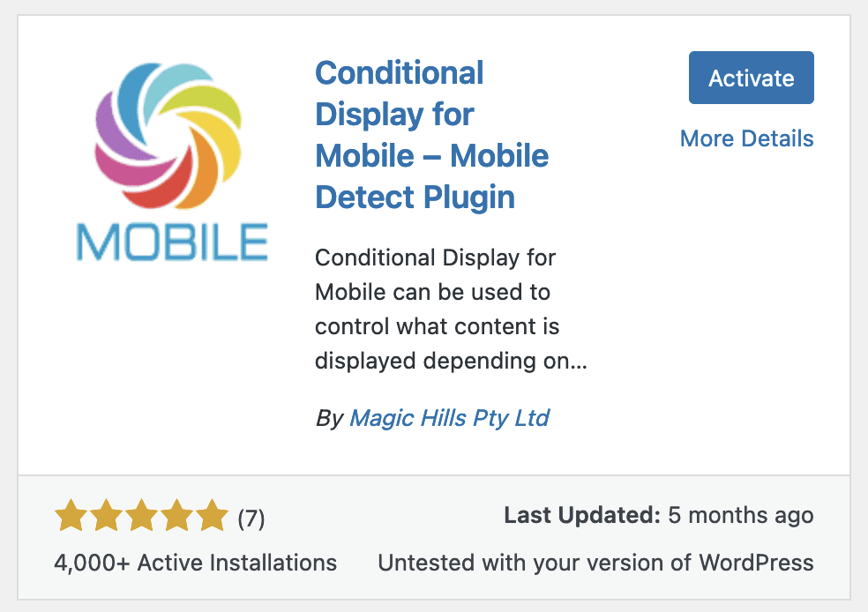Viewport: 868px width, 612px height.
Task: Open the More Details link
Action: point(747,138)
